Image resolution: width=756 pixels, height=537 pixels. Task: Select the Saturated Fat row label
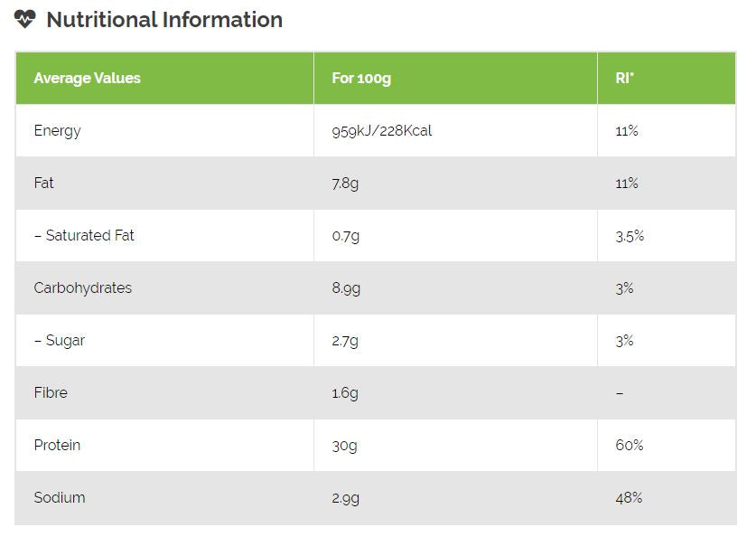coord(84,235)
